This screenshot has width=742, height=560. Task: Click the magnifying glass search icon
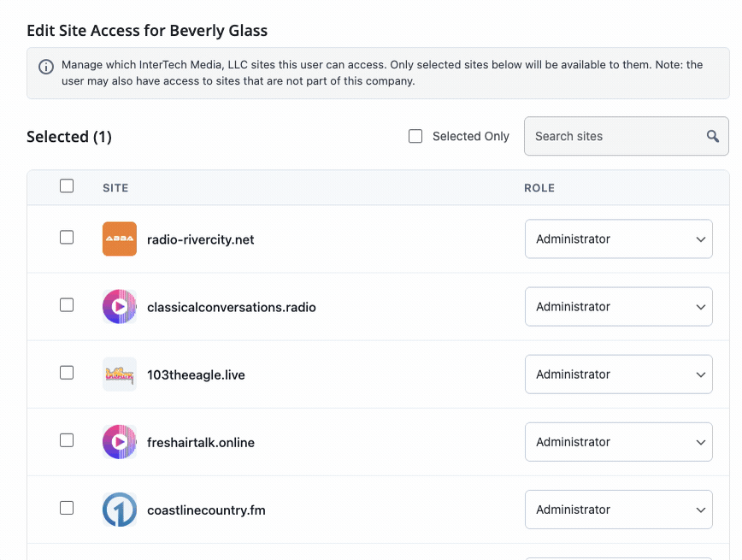tap(713, 137)
